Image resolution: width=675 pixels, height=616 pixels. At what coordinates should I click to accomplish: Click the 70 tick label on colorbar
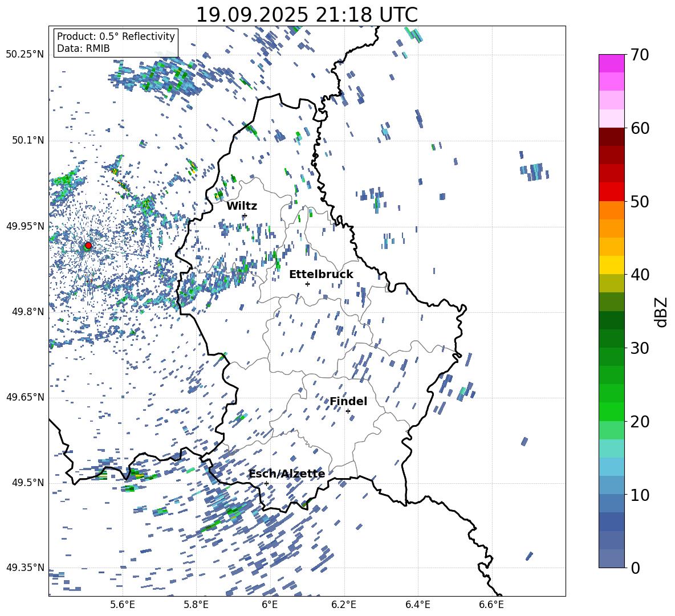(x=640, y=55)
